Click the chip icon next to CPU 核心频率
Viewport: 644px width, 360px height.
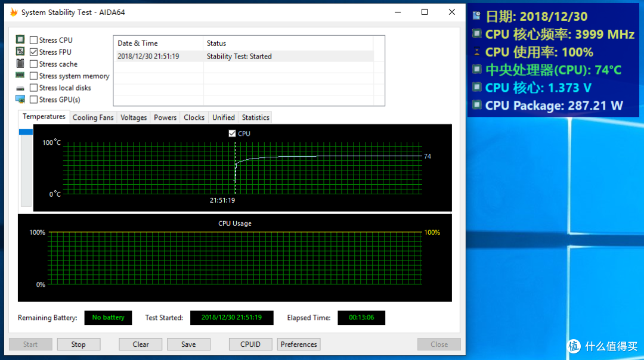point(476,33)
